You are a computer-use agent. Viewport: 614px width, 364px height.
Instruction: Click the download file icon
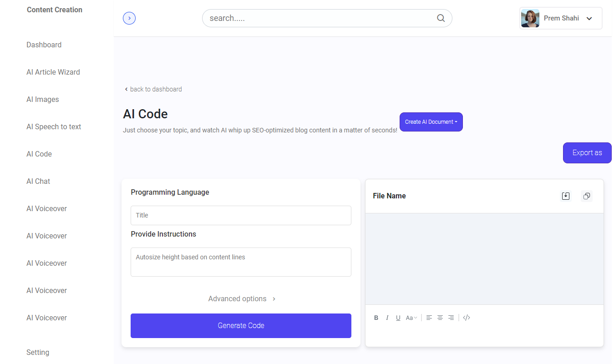point(566,196)
